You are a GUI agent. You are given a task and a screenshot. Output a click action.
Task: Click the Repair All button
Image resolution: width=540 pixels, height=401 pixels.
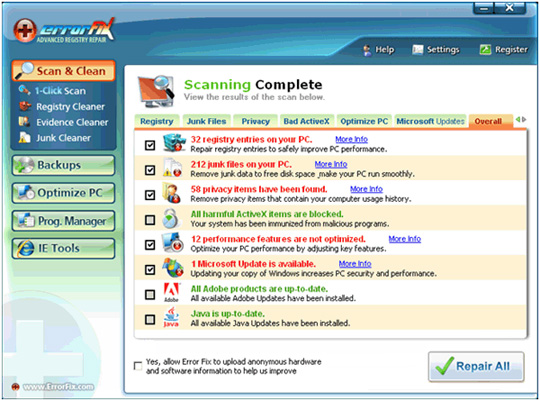pos(476,367)
